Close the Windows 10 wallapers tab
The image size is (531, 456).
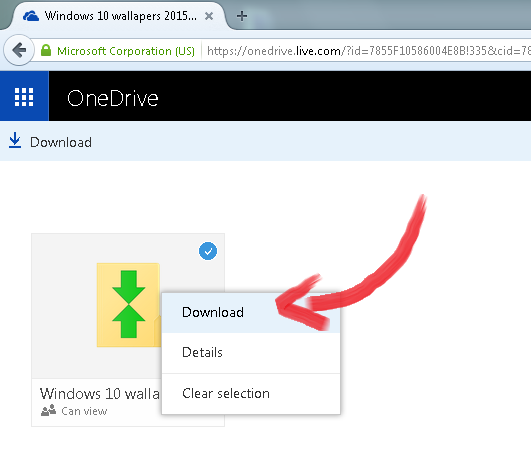(209, 16)
